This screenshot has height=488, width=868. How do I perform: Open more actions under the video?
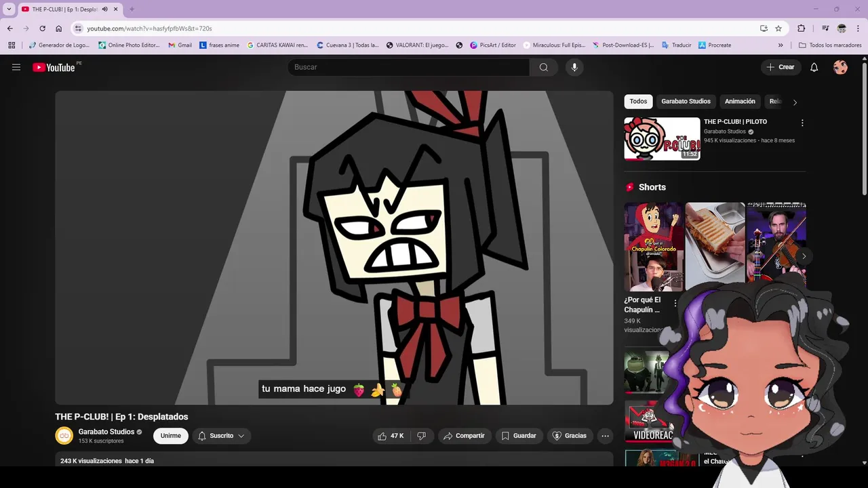(606, 436)
